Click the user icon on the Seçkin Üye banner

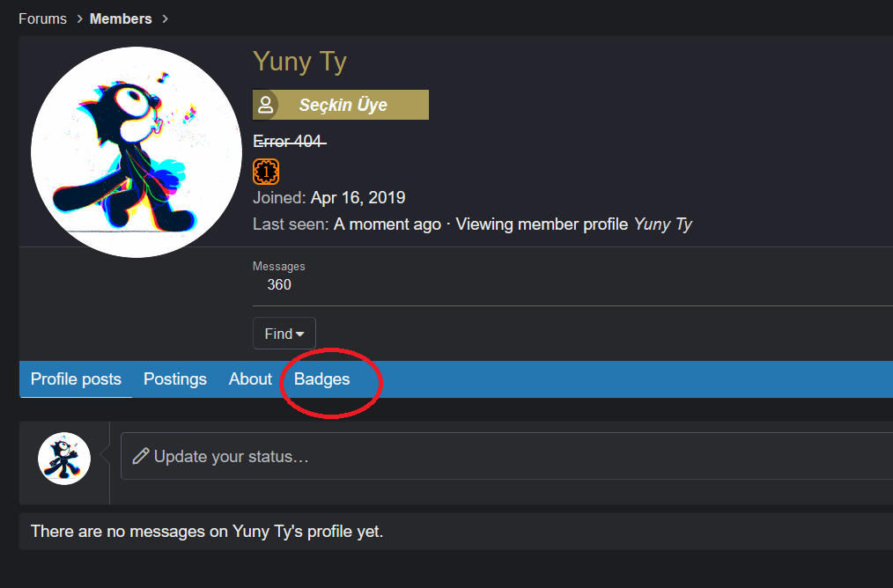pyautogui.click(x=265, y=105)
